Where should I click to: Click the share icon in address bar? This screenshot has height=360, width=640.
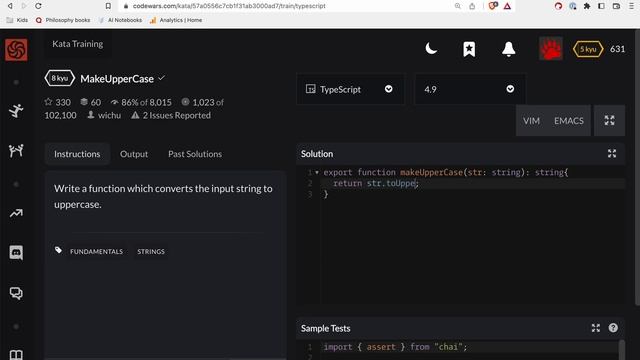pyautogui.click(x=472, y=6)
